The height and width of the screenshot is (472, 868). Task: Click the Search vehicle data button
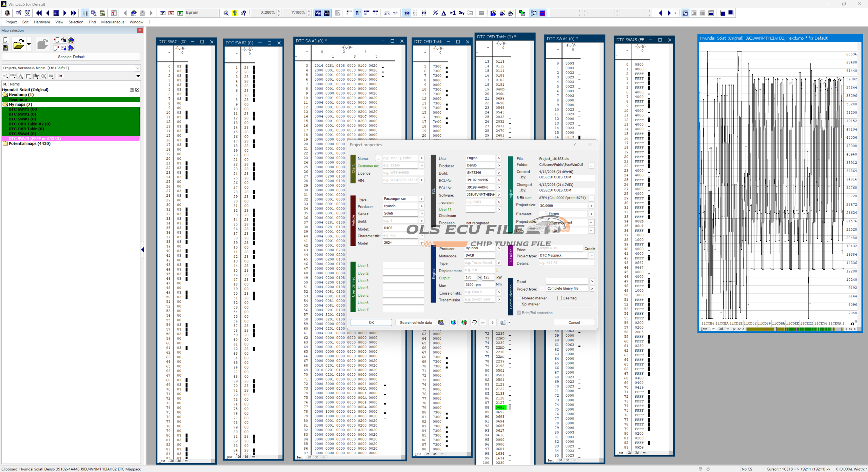coord(416,322)
